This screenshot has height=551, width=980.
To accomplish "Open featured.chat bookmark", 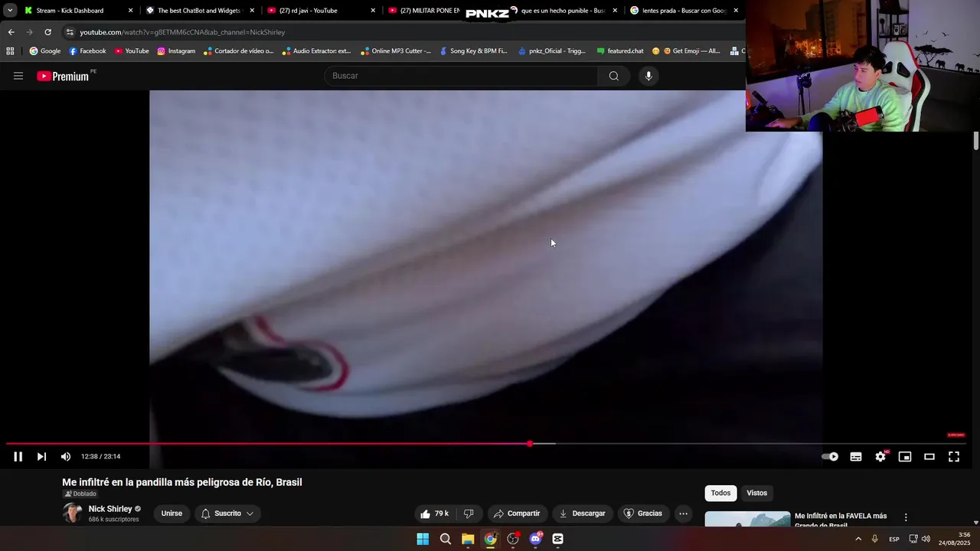I will (x=619, y=51).
